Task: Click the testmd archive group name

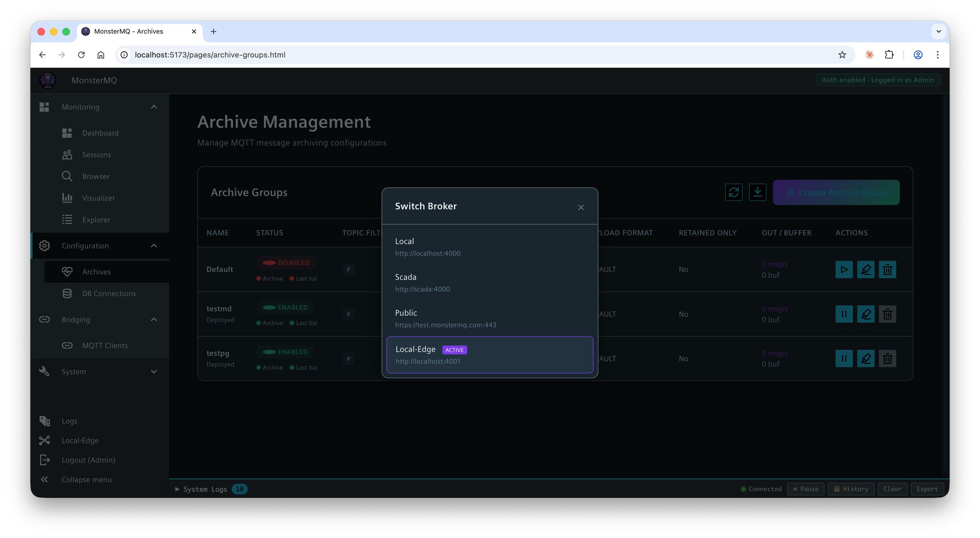Action: tap(219, 309)
